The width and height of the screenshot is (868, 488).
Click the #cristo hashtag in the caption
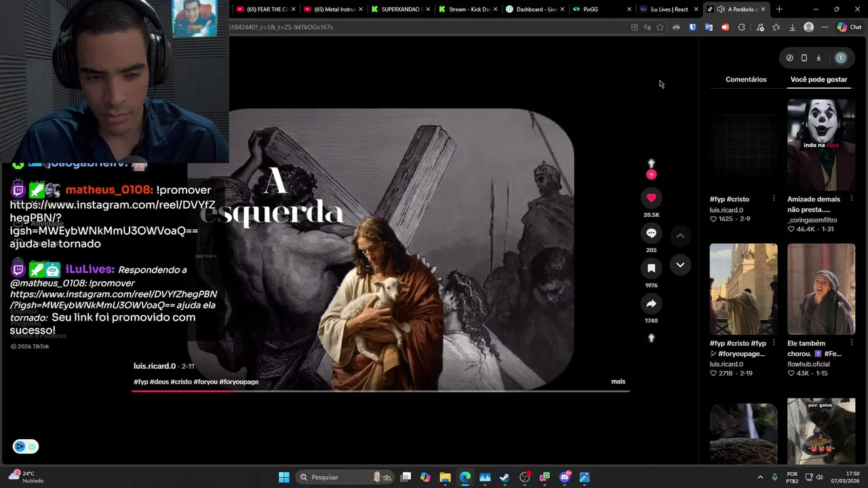pyautogui.click(x=181, y=382)
